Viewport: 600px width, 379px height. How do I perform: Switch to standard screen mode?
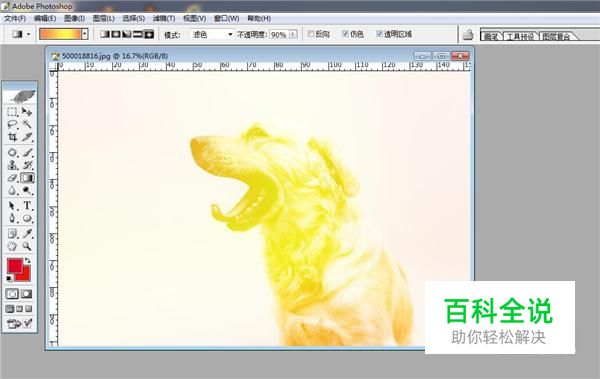click(x=10, y=309)
